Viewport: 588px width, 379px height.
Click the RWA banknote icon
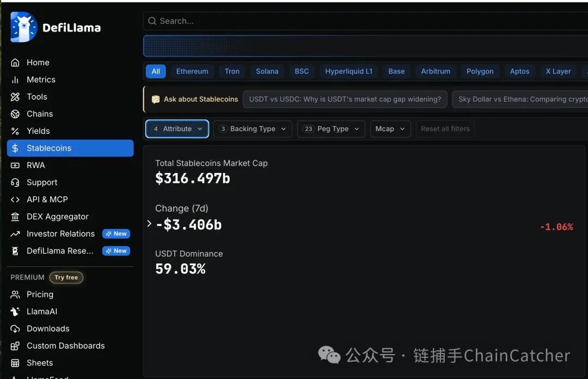pos(15,165)
